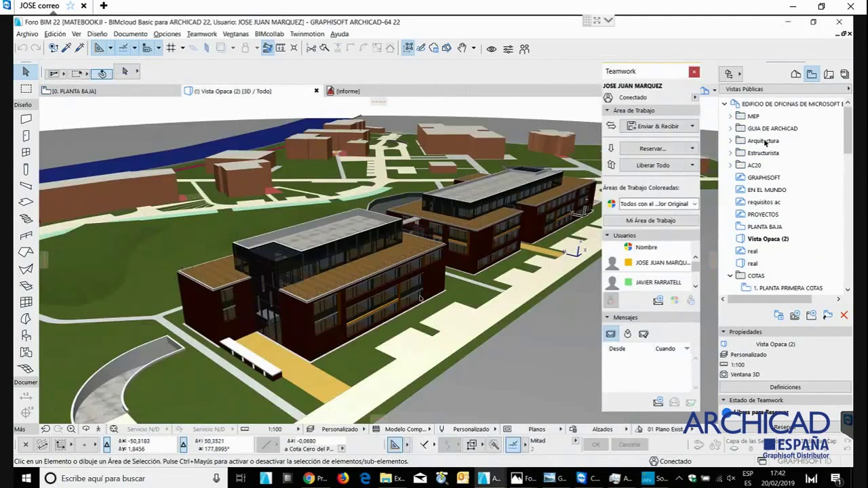The height and width of the screenshot is (488, 868).
Task: Select the Slab tool in the toolbox
Action: [26, 202]
